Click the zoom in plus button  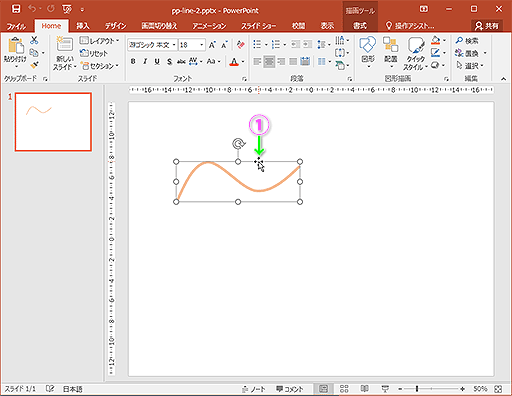(x=462, y=389)
